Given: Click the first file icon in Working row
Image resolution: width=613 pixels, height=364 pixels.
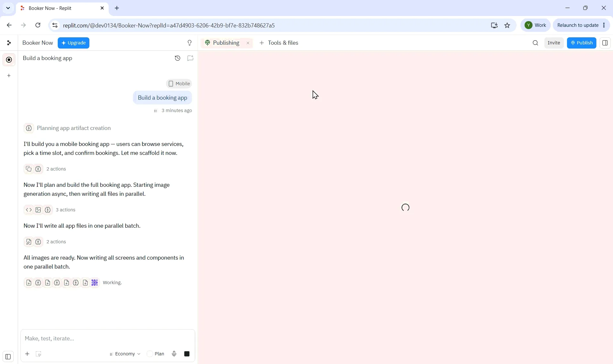Looking at the screenshot, I should 29,283.
